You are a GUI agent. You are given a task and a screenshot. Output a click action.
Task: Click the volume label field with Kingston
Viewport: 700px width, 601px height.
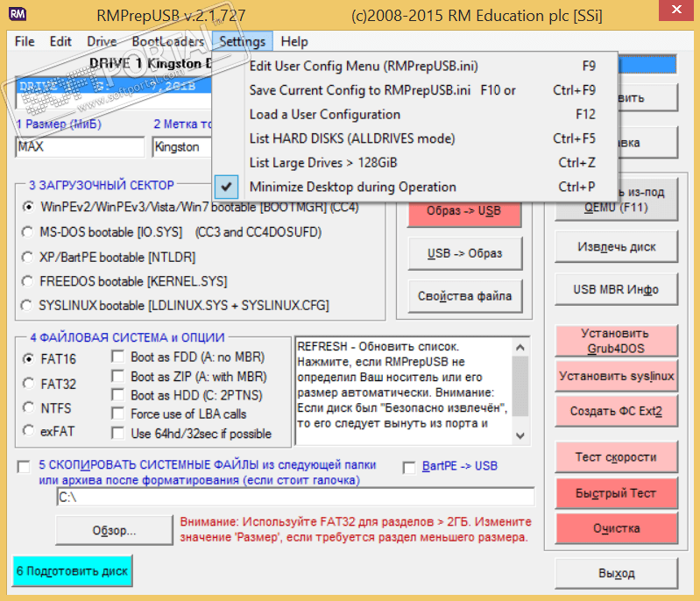coord(182,147)
